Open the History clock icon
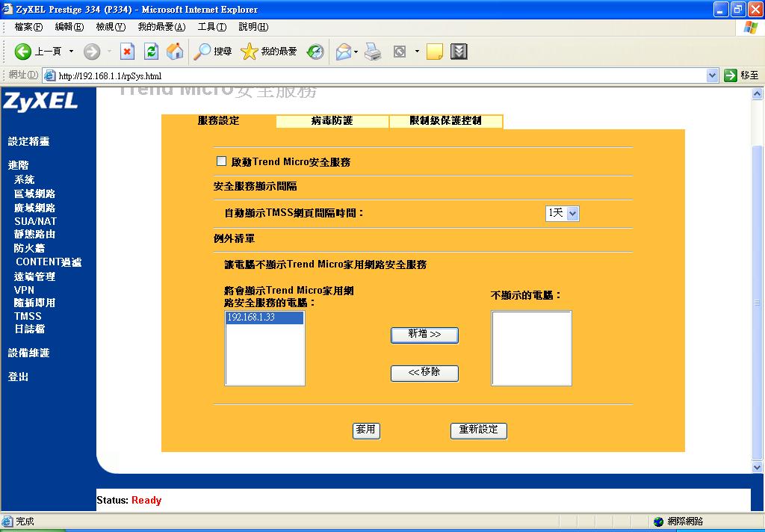 tap(315, 52)
